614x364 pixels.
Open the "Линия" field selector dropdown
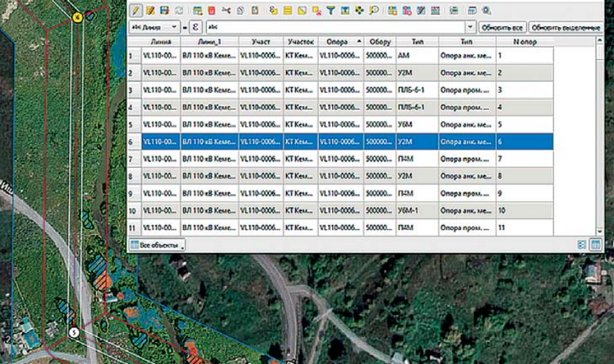click(153, 27)
